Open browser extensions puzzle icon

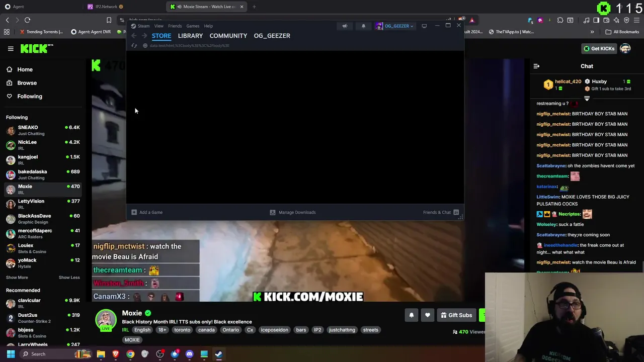click(560, 20)
